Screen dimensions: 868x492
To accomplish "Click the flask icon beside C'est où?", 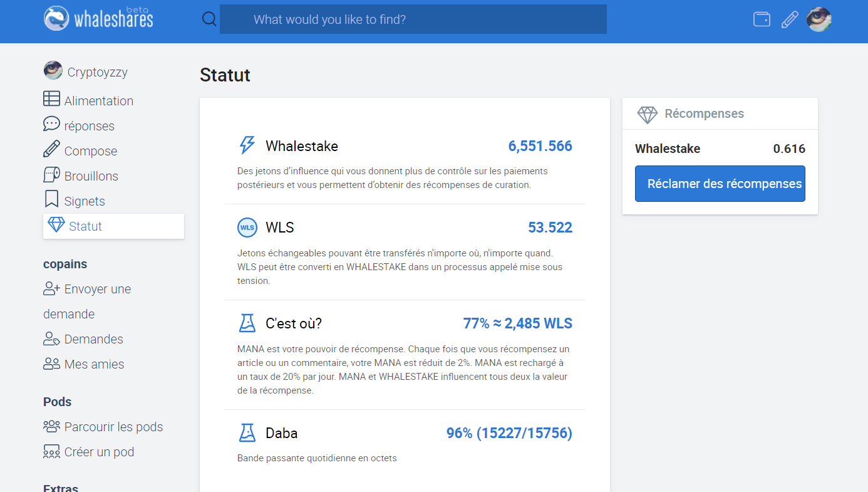I will (x=247, y=323).
